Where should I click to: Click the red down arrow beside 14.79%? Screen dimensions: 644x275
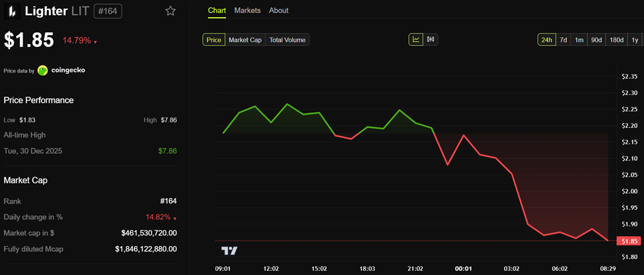point(95,42)
